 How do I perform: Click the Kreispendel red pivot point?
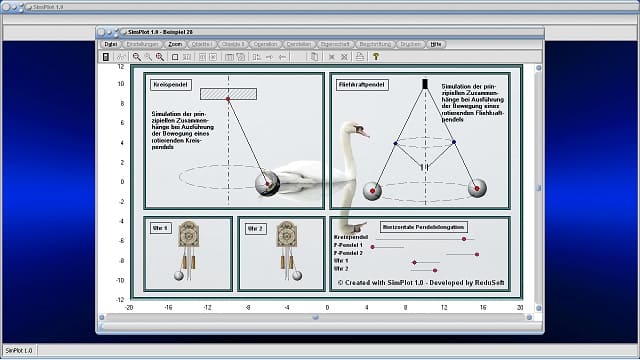point(228,99)
